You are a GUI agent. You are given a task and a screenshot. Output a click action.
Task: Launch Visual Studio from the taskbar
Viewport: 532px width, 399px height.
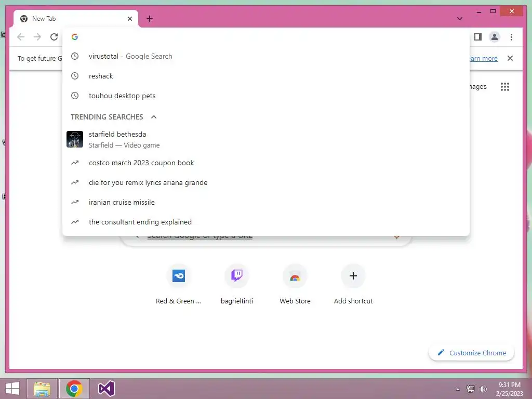pyautogui.click(x=106, y=389)
